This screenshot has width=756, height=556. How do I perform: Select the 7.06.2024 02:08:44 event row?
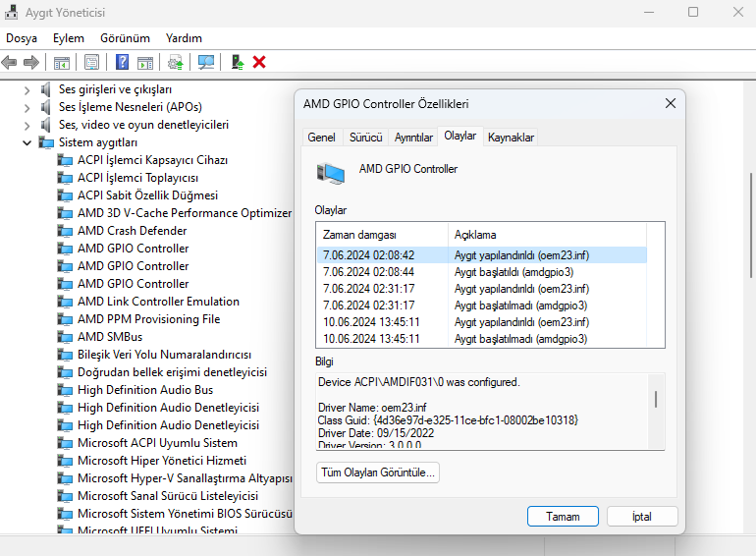point(482,272)
